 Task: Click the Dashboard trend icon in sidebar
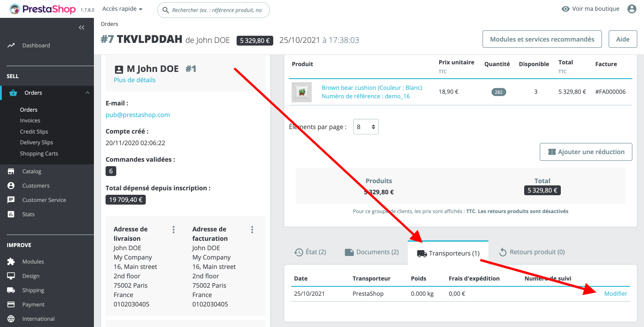[11, 45]
